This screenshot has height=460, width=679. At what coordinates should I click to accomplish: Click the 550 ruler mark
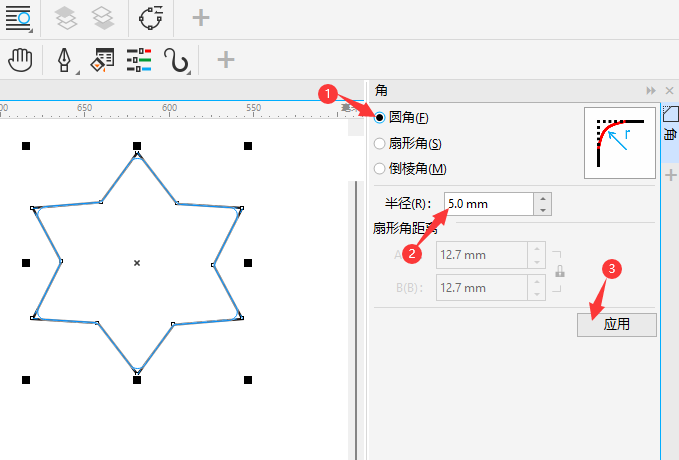click(x=254, y=107)
